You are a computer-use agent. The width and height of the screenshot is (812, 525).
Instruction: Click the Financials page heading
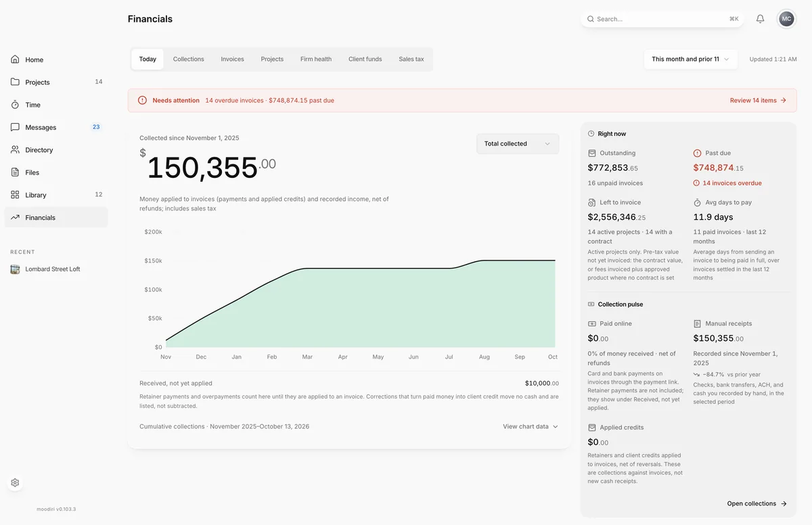tap(150, 19)
